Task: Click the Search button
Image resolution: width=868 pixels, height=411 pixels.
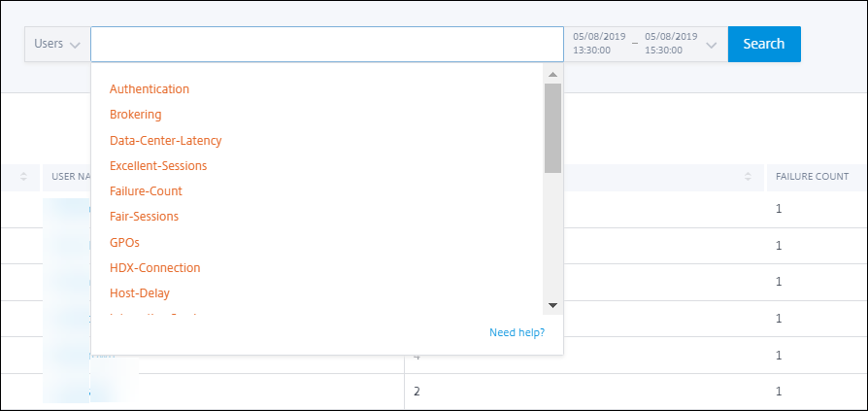Action: point(764,44)
